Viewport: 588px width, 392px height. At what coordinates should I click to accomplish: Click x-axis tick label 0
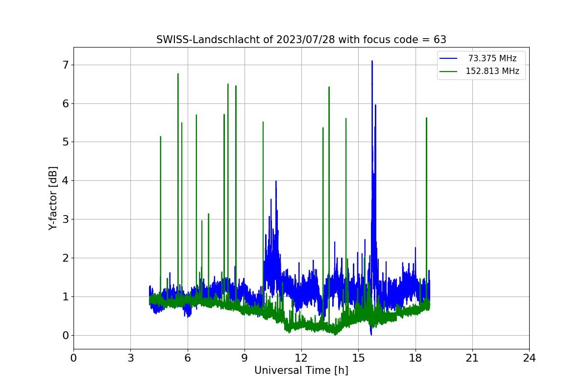click(73, 358)
